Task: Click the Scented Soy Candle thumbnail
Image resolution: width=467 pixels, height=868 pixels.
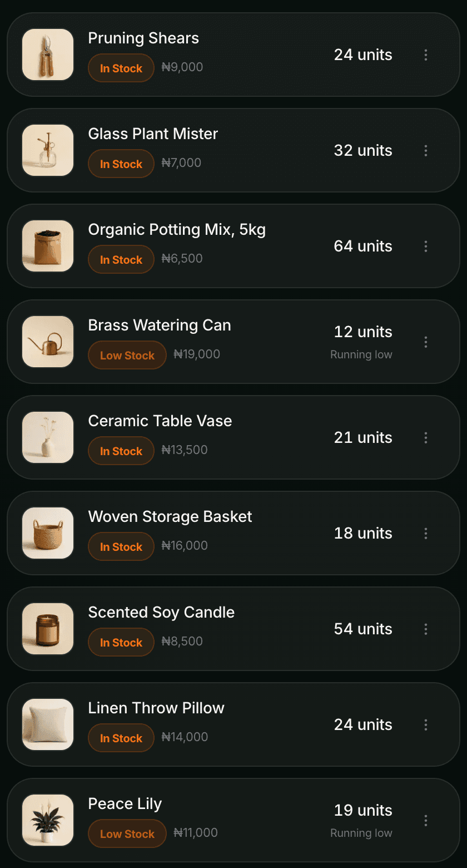Action: pyautogui.click(x=48, y=629)
